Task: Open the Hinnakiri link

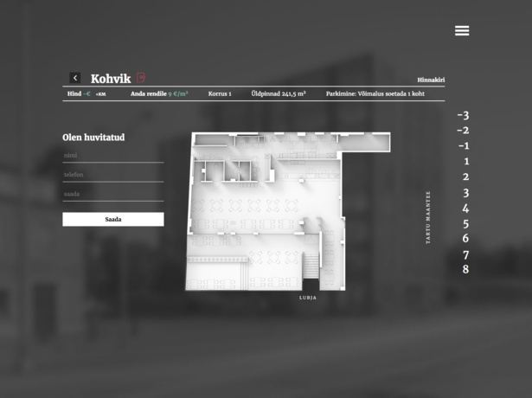Action: tap(431, 80)
